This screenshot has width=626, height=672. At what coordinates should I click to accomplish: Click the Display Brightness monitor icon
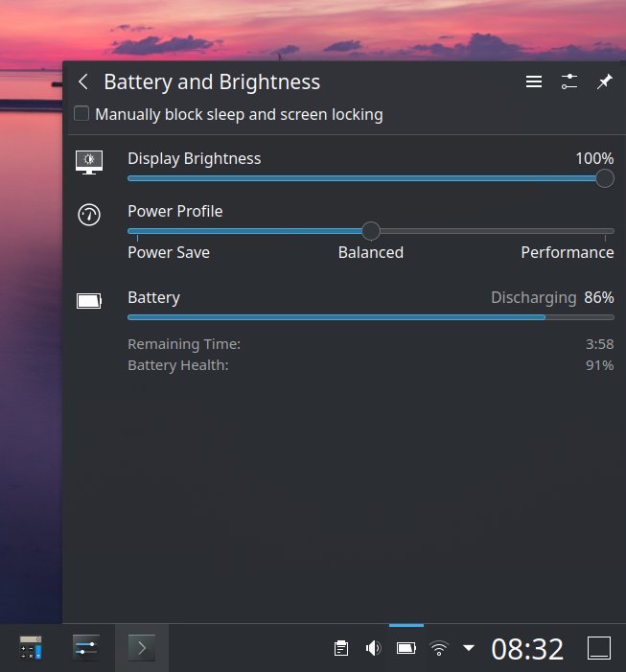(x=89, y=162)
